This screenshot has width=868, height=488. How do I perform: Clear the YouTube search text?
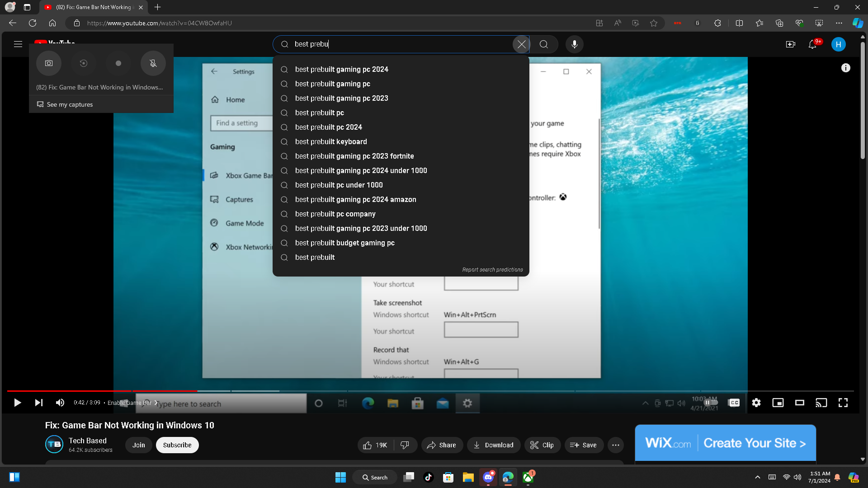(x=521, y=44)
